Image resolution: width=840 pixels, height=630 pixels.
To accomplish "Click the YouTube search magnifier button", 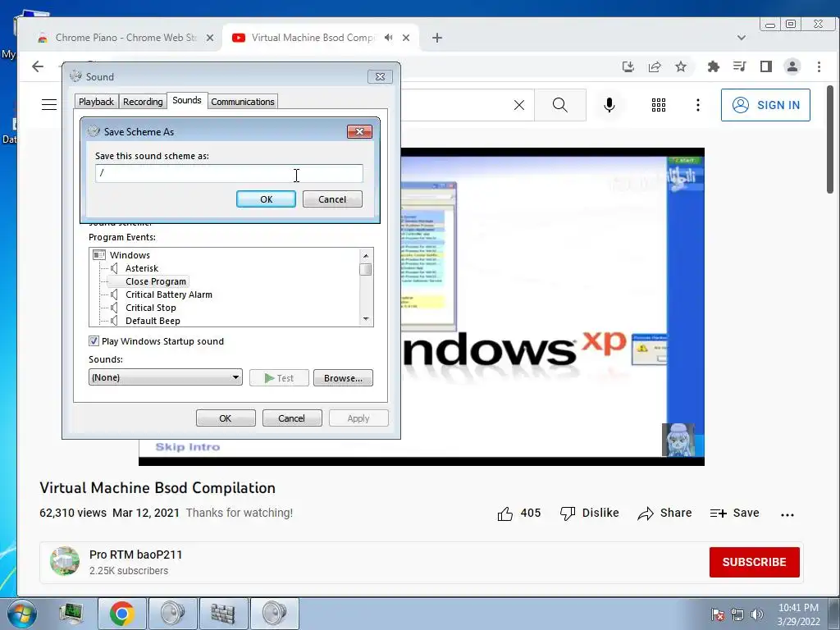I will click(559, 105).
